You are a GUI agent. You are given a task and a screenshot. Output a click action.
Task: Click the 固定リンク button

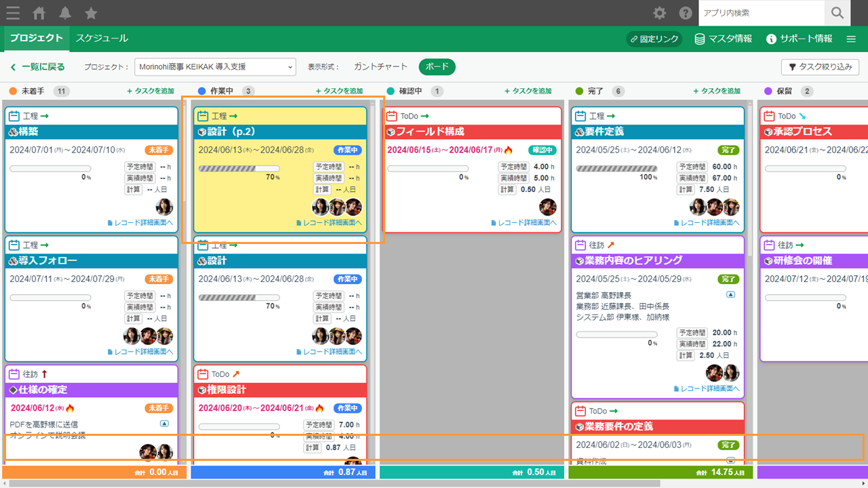point(654,39)
